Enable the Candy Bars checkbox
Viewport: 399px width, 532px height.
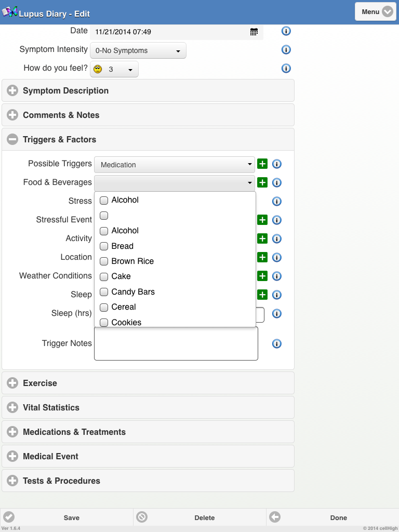[x=104, y=292]
